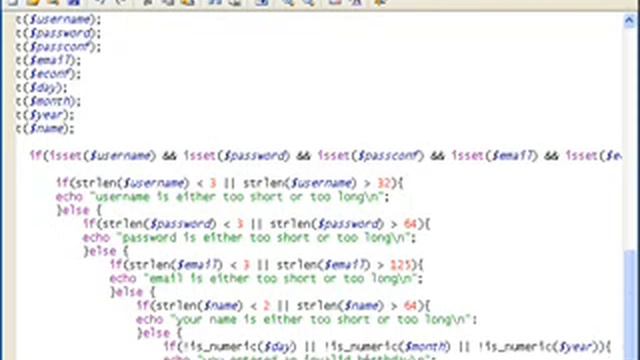Click isset($password) in the long if condition
The image size is (640, 360).
point(237,156)
